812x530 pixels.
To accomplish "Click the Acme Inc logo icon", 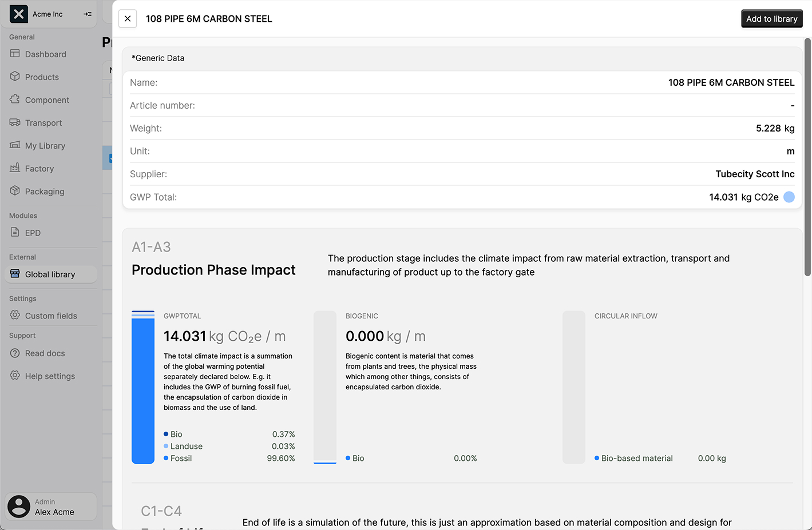I will pos(19,14).
